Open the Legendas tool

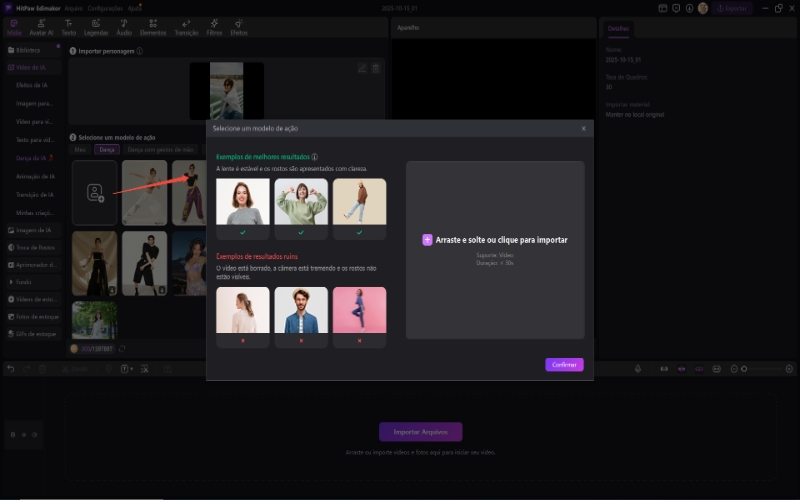point(96,28)
